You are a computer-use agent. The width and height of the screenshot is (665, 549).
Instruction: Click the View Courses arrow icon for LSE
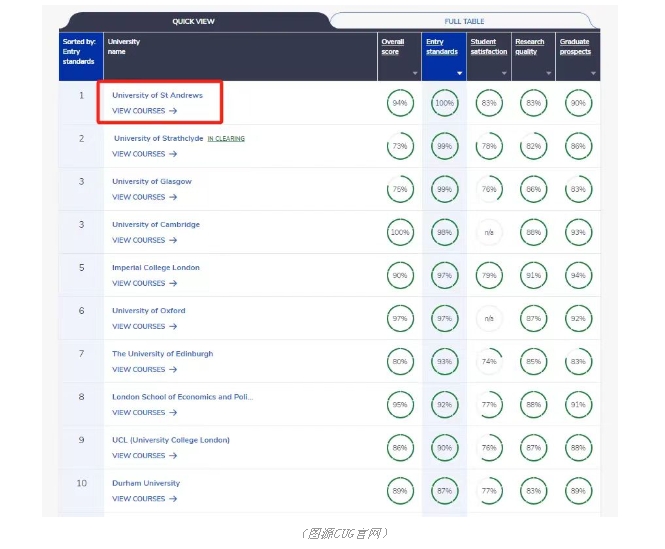[173, 412]
